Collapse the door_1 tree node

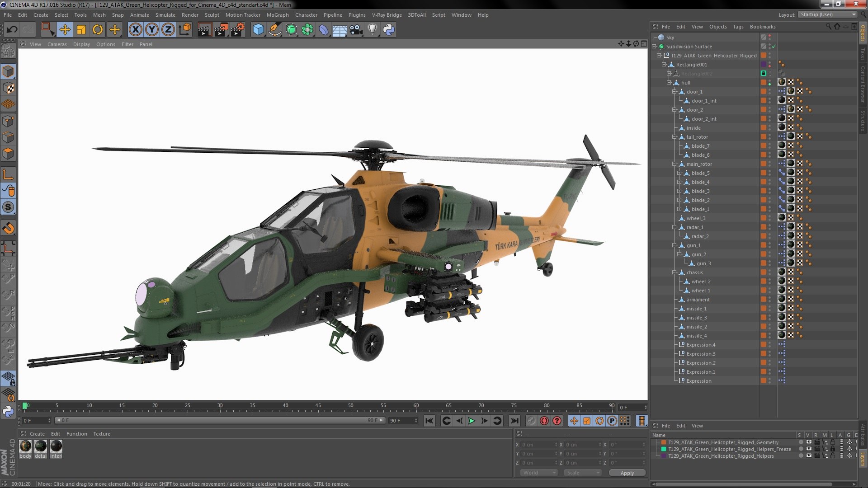674,92
